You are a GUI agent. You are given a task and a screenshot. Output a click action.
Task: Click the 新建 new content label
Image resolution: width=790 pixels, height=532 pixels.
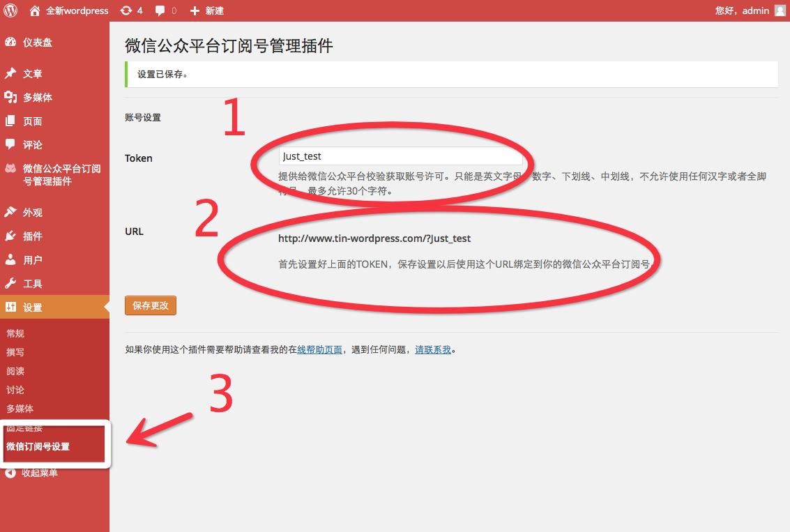coord(214,10)
